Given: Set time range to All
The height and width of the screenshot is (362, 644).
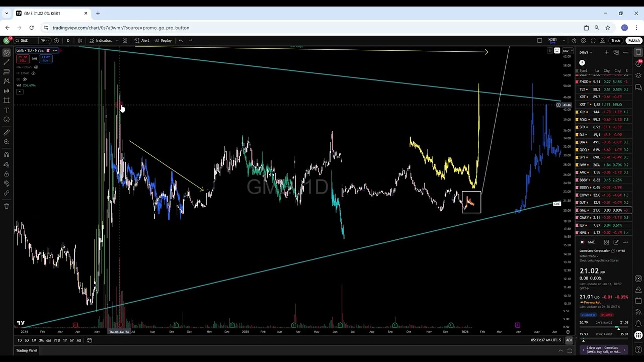Looking at the screenshot, I should [78, 340].
